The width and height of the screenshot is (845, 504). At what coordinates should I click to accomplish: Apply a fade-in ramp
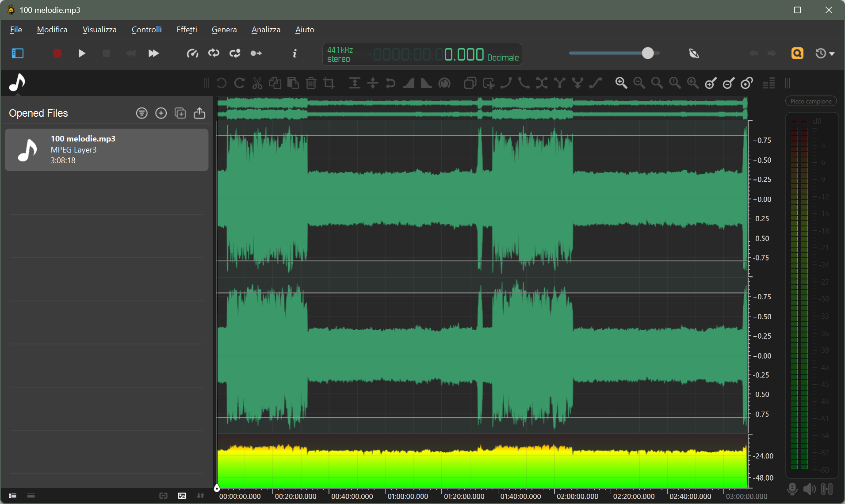tap(409, 83)
